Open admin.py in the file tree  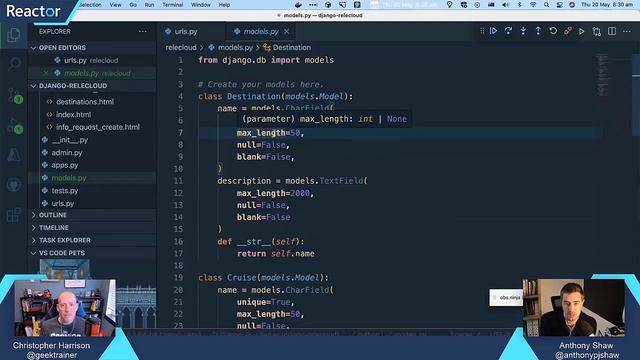(x=92, y=153)
